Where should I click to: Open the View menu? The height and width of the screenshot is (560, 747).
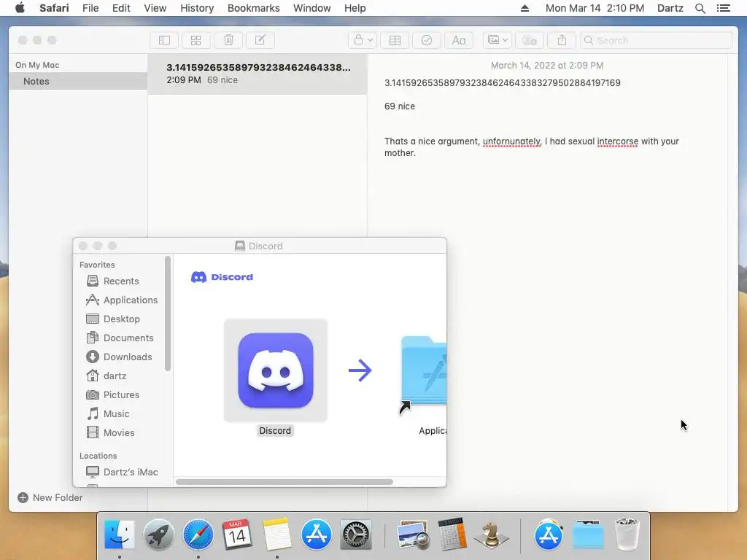coord(155,8)
